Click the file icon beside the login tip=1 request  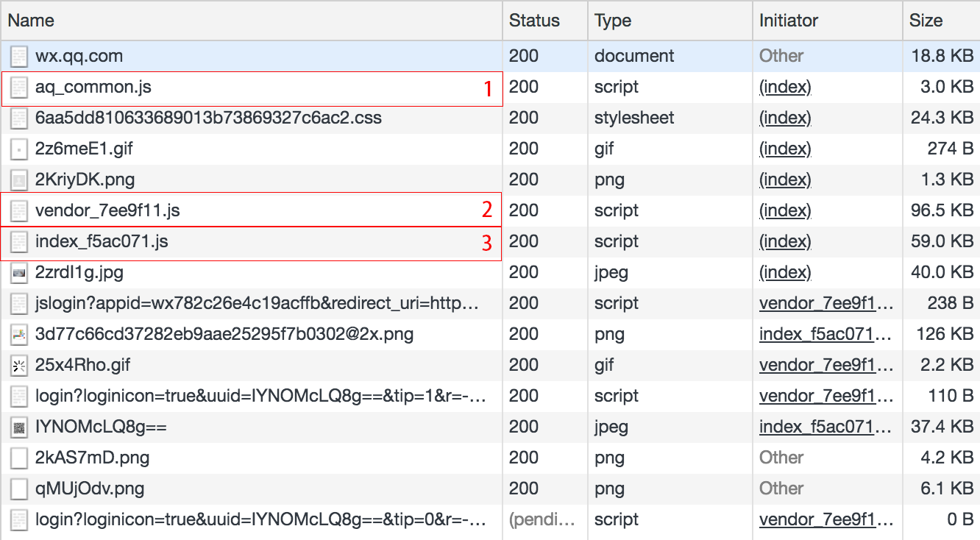tap(19, 397)
